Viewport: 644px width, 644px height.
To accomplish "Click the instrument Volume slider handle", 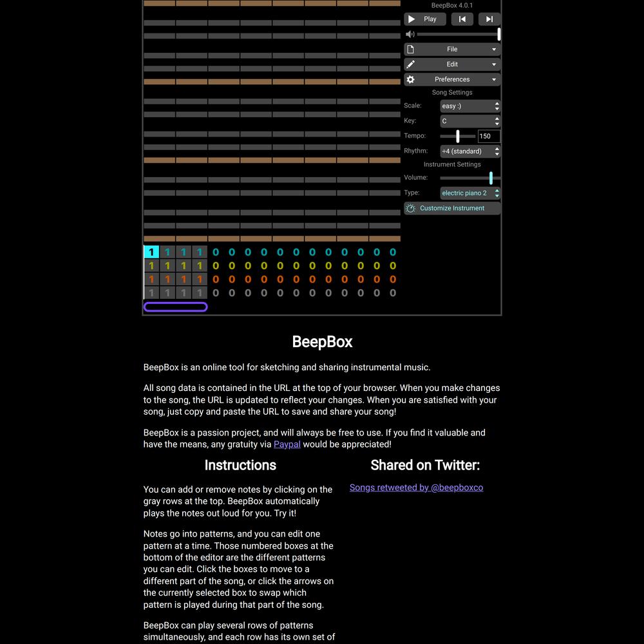I will pyautogui.click(x=491, y=178).
